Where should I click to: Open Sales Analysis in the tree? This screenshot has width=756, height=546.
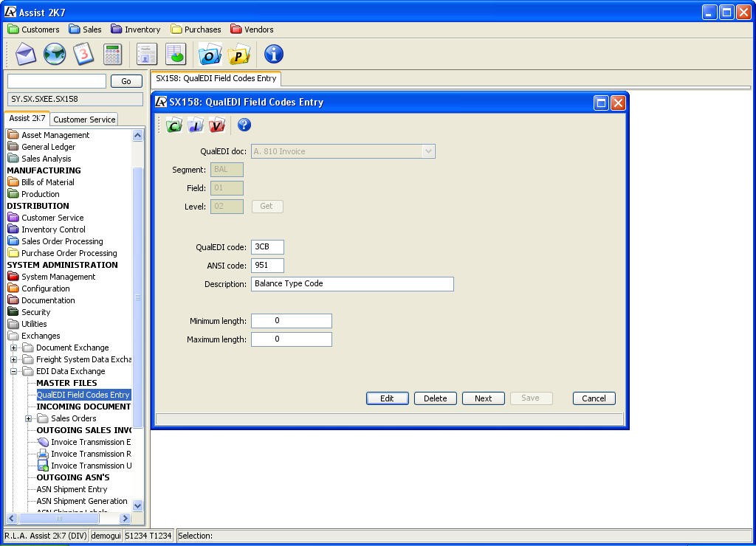40,159
